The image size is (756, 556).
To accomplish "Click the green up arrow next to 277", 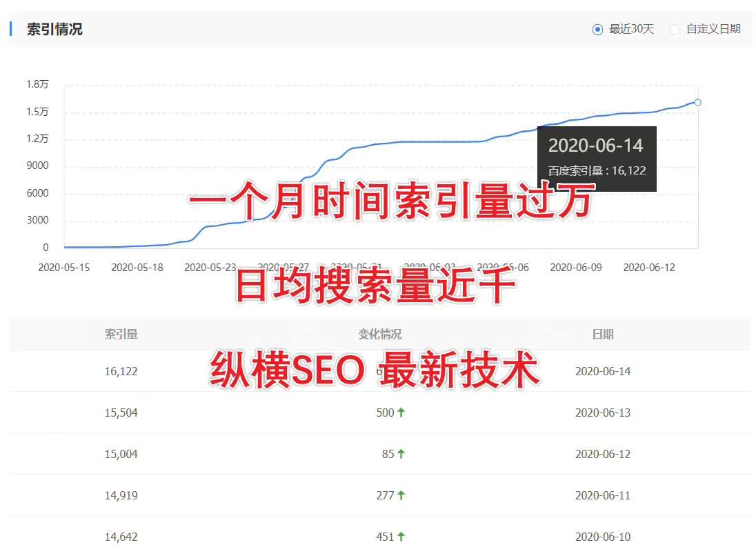I will (401, 495).
